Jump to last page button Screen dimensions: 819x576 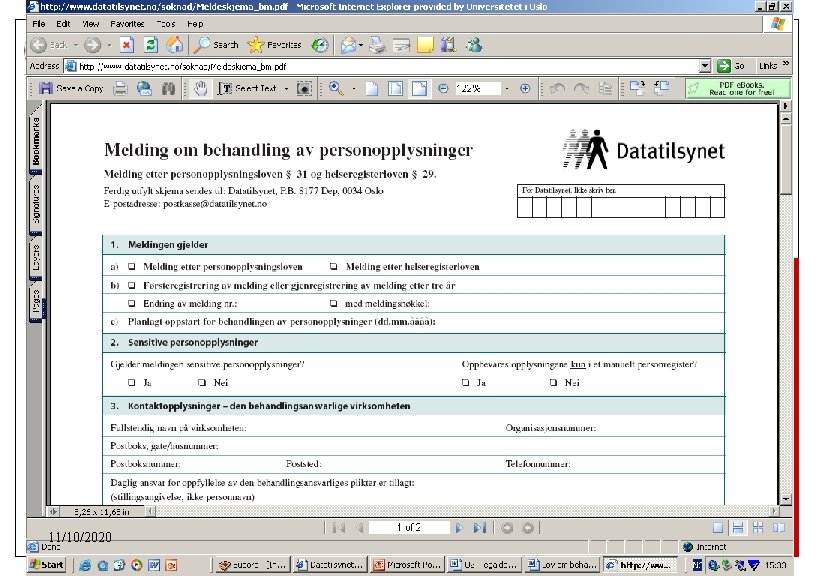click(x=480, y=528)
